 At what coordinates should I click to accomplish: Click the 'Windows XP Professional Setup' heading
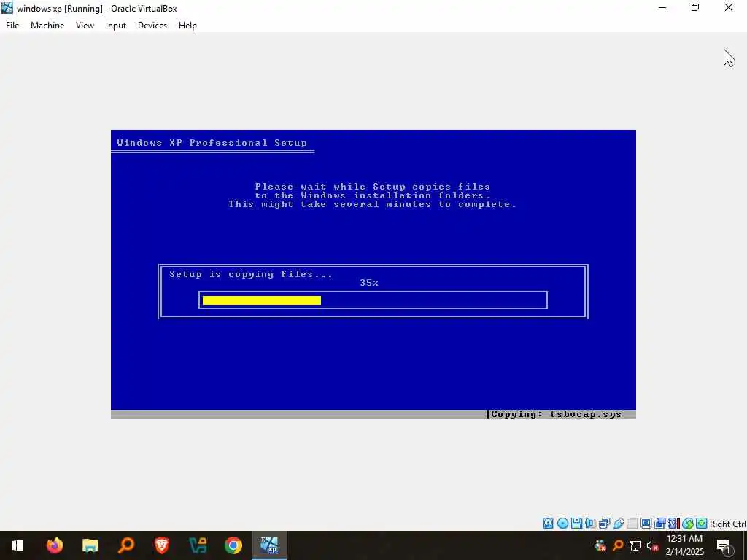212,142
